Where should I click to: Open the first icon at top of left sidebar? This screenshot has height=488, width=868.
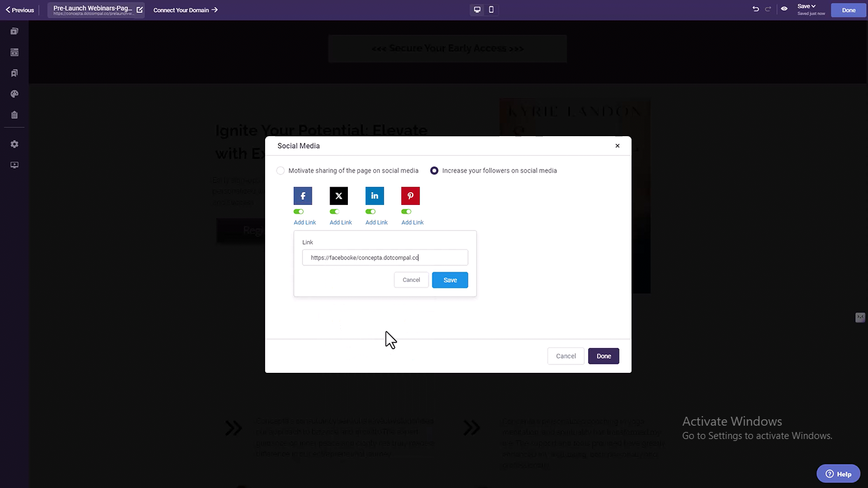(x=14, y=31)
